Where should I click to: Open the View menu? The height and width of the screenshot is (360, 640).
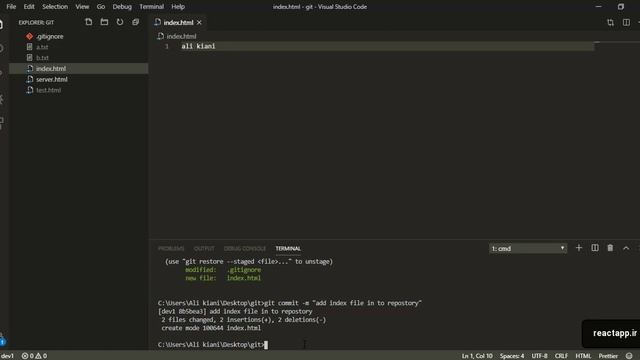click(82, 7)
